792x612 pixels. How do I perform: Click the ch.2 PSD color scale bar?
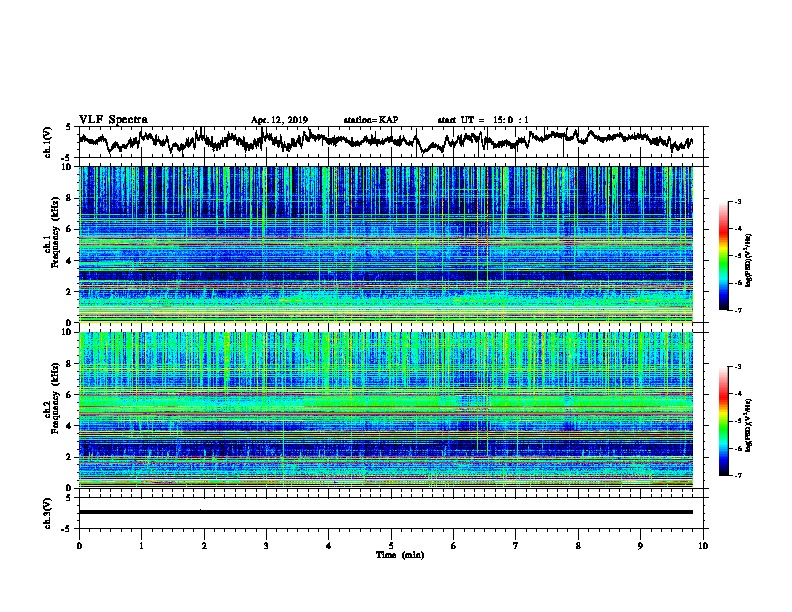(x=724, y=421)
